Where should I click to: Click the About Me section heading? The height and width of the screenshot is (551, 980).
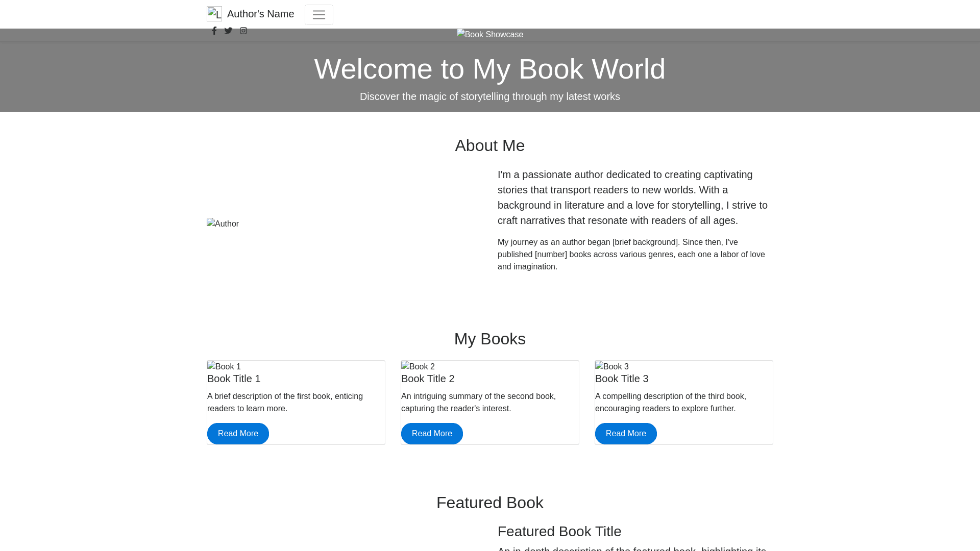click(489, 145)
